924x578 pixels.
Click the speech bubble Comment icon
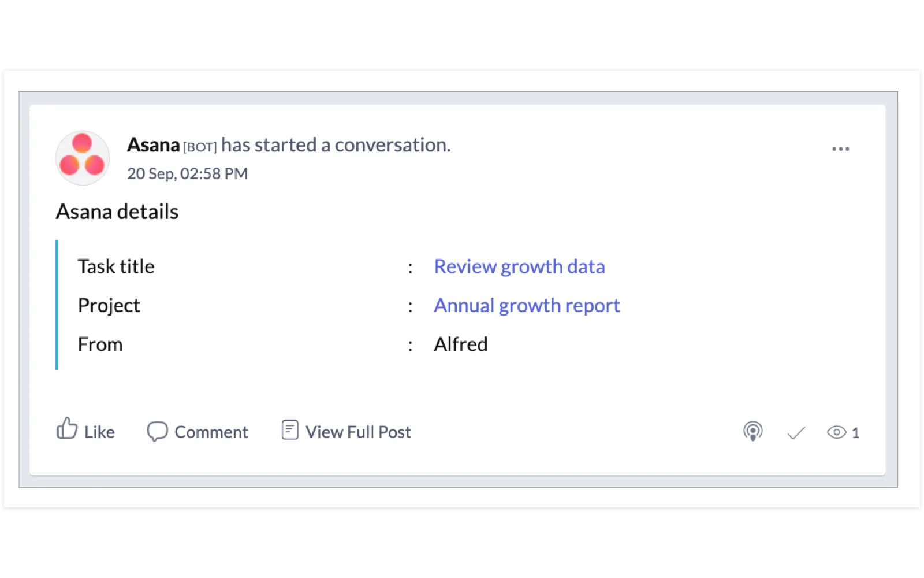[x=157, y=431]
